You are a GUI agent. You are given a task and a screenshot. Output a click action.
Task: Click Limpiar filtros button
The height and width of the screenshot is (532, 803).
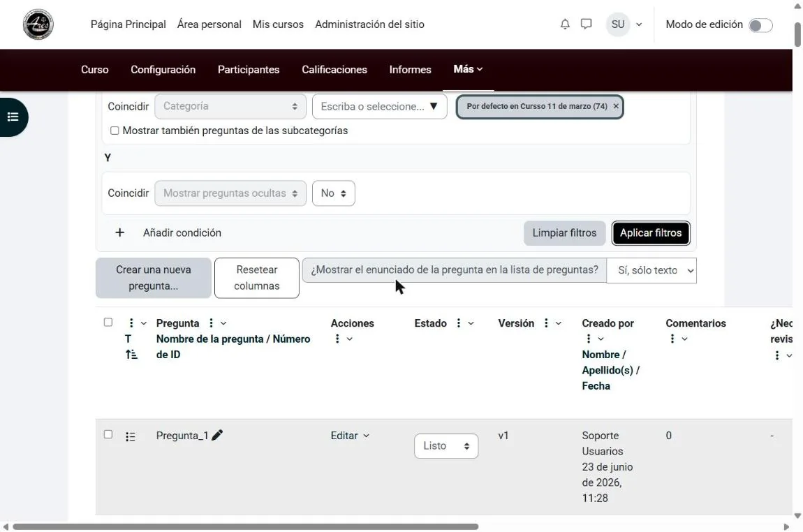coord(564,233)
